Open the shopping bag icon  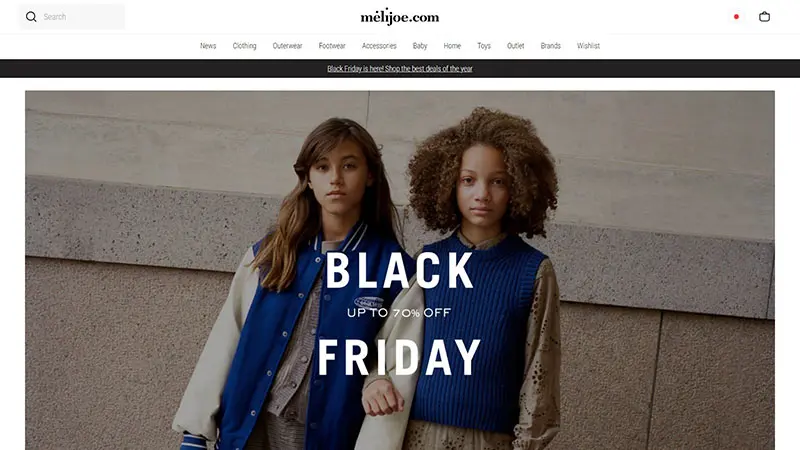point(764,17)
